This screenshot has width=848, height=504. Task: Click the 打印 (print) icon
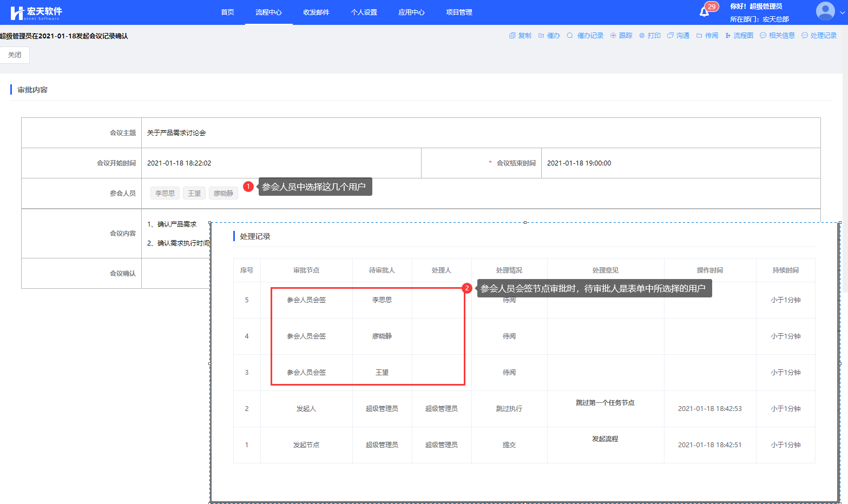(649, 36)
